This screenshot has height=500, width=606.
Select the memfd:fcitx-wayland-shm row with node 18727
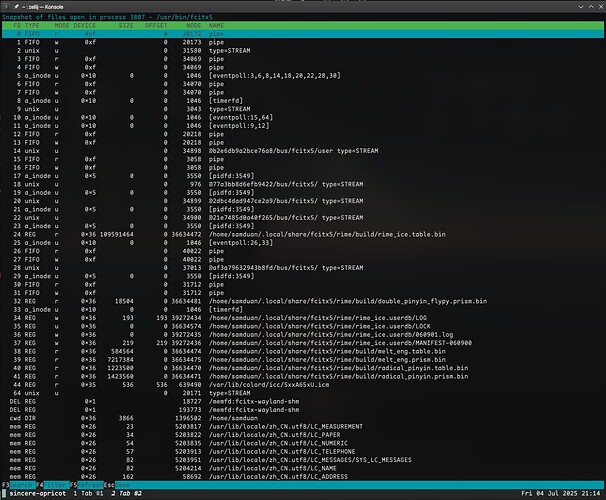(303, 401)
